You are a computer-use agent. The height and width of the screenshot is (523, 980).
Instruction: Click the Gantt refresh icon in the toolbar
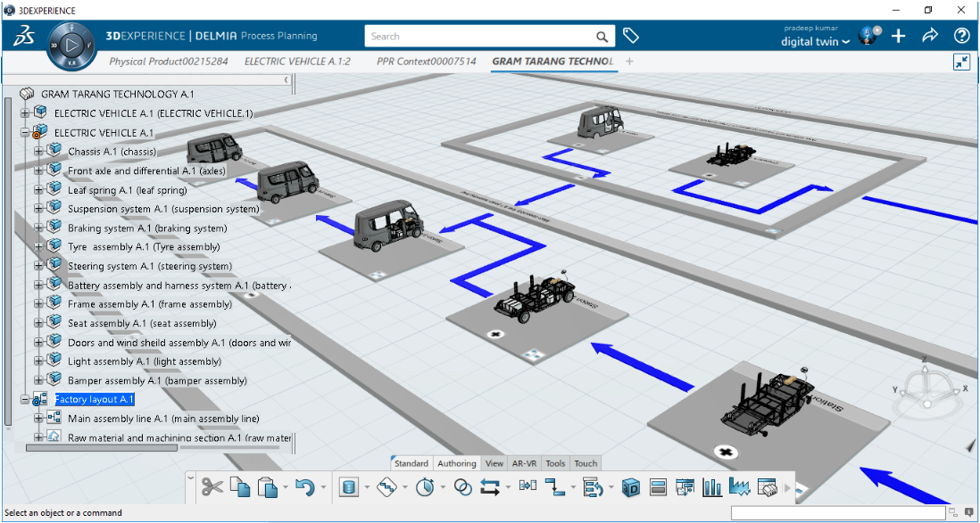click(x=592, y=486)
